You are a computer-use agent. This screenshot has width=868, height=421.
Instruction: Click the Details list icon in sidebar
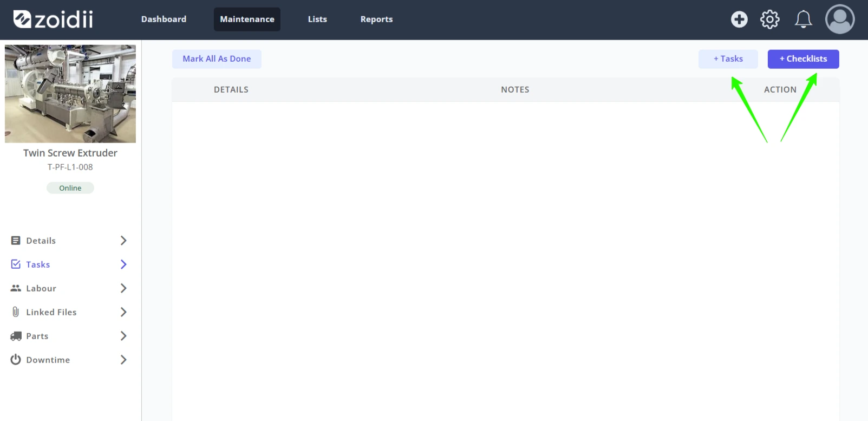16,241
